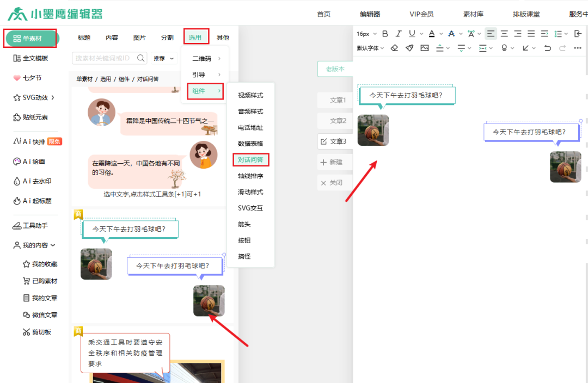The width and height of the screenshot is (588, 383).
Task: Apply italic formatting
Action: (x=399, y=34)
